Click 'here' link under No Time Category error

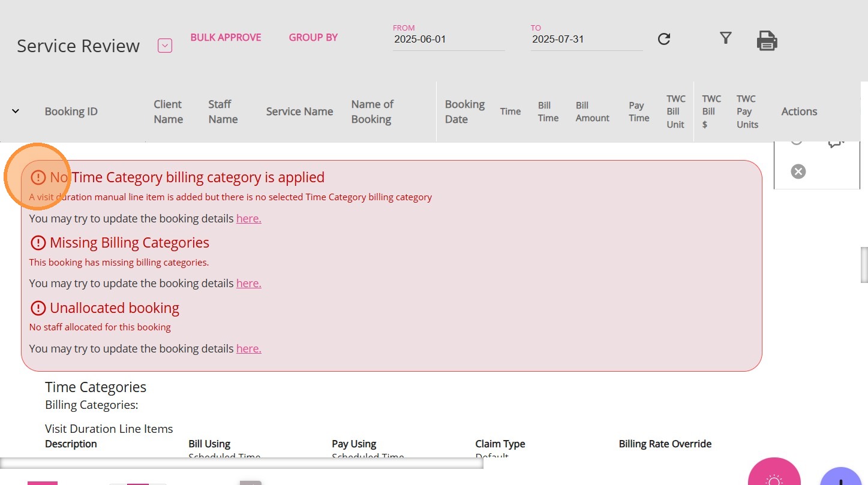click(x=248, y=219)
